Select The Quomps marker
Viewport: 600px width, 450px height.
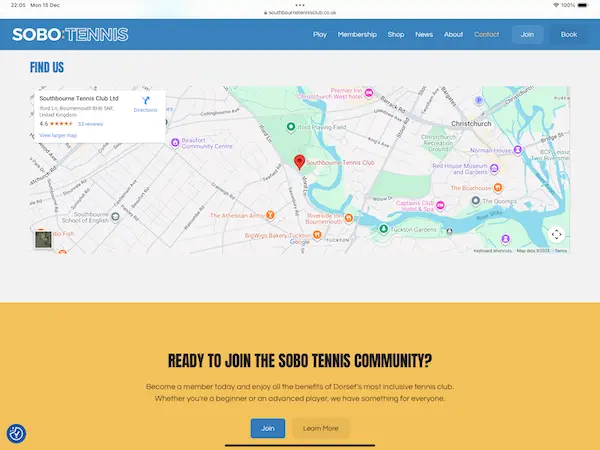coord(475,201)
